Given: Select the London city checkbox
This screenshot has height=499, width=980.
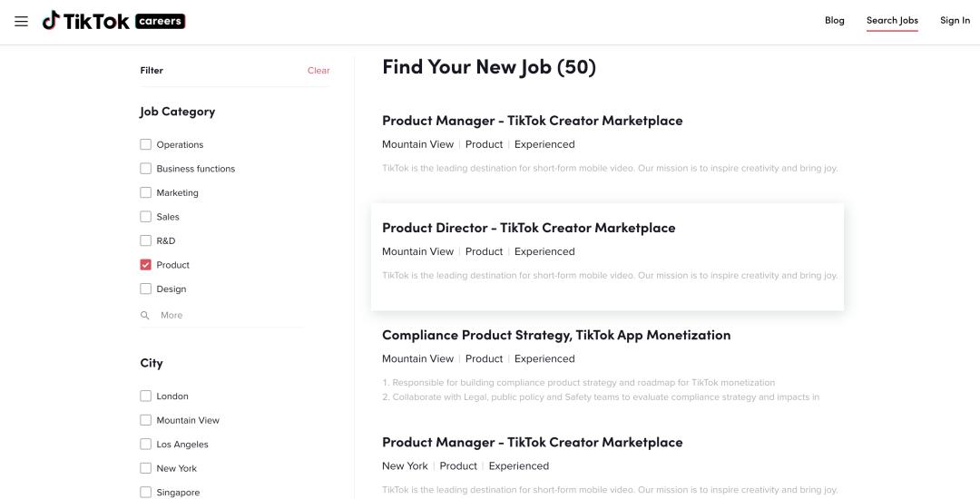Looking at the screenshot, I should pos(146,396).
